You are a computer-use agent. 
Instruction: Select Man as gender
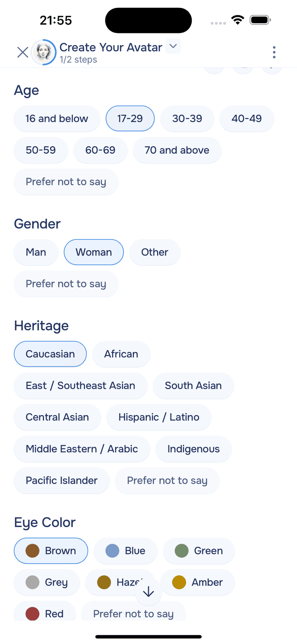(x=35, y=252)
